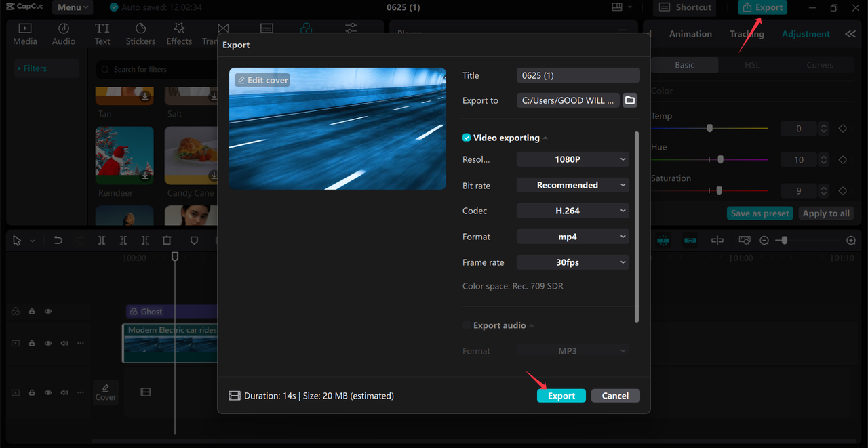Click the Undo icon above the timeline
Screen dimensions: 868x448
[58, 240]
